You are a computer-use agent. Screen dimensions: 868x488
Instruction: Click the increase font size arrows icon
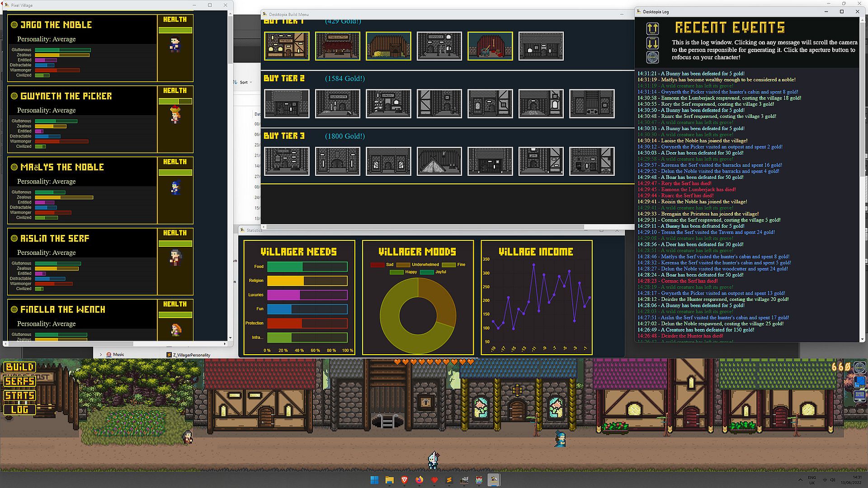coord(653,29)
